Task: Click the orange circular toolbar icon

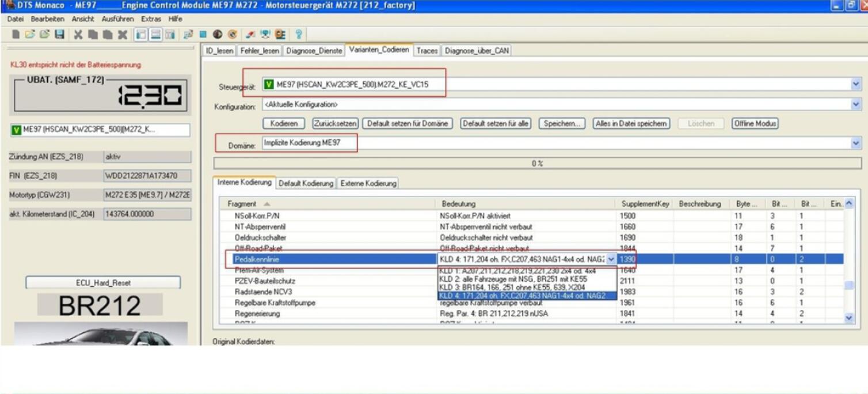Action: 233,35
